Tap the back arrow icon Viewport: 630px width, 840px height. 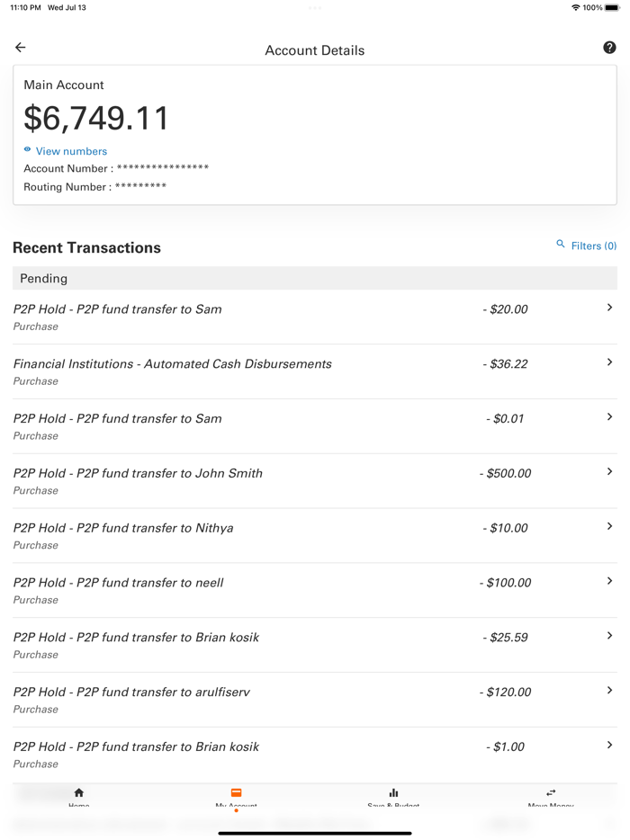[20, 47]
